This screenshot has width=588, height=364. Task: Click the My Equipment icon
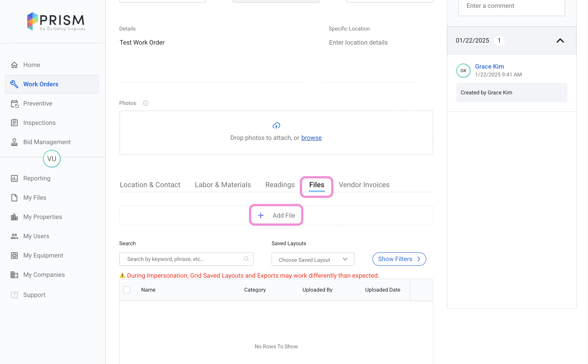14,256
